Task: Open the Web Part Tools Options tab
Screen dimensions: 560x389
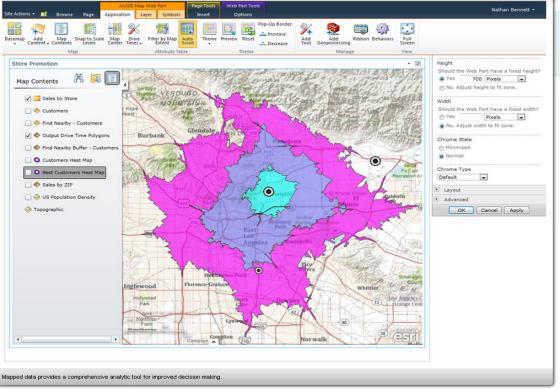Action: pos(243,15)
